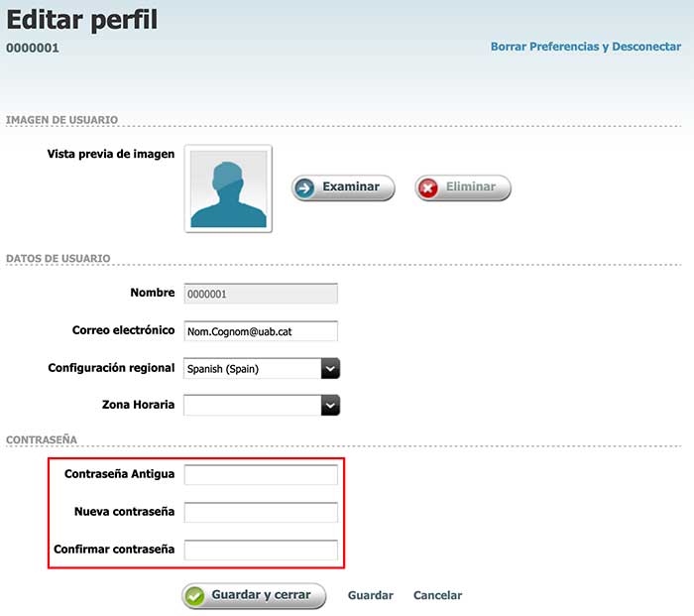Focus the Contraseña Antigua field
The image size is (694, 616).
[261, 475]
